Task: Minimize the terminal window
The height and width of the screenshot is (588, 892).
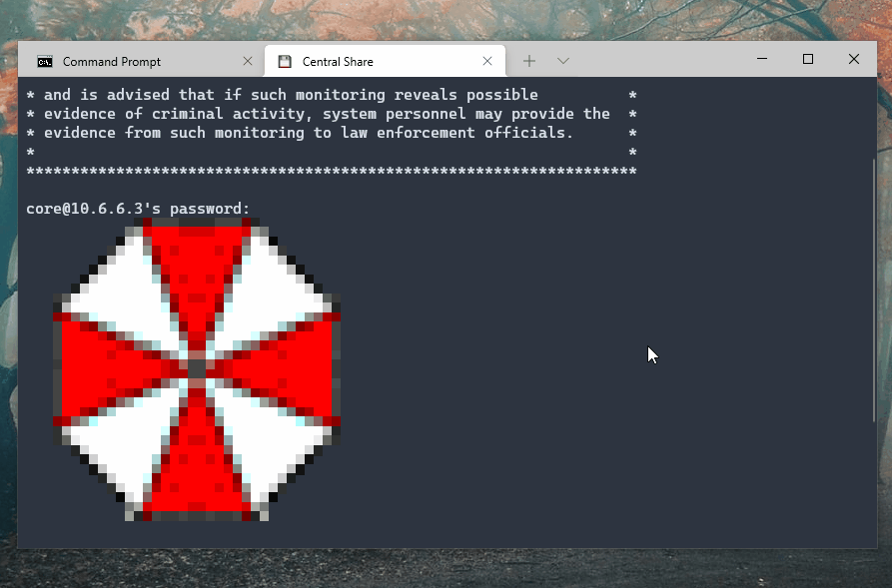Action: point(762,59)
